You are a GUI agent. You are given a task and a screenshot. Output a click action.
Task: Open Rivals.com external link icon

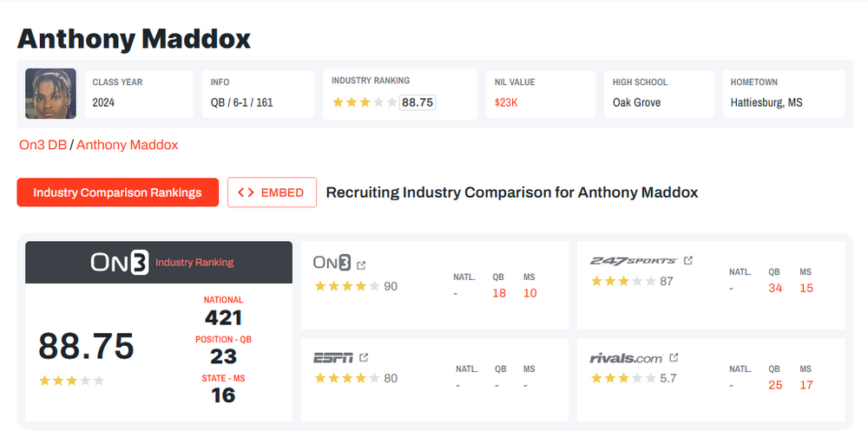pos(674,357)
